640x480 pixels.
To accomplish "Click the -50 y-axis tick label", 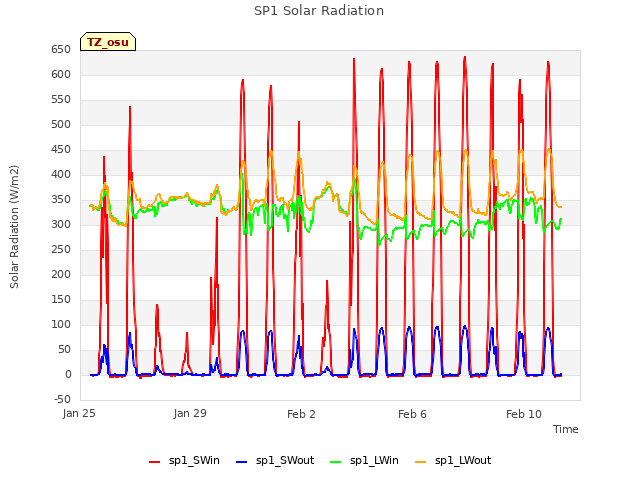I will point(62,400).
